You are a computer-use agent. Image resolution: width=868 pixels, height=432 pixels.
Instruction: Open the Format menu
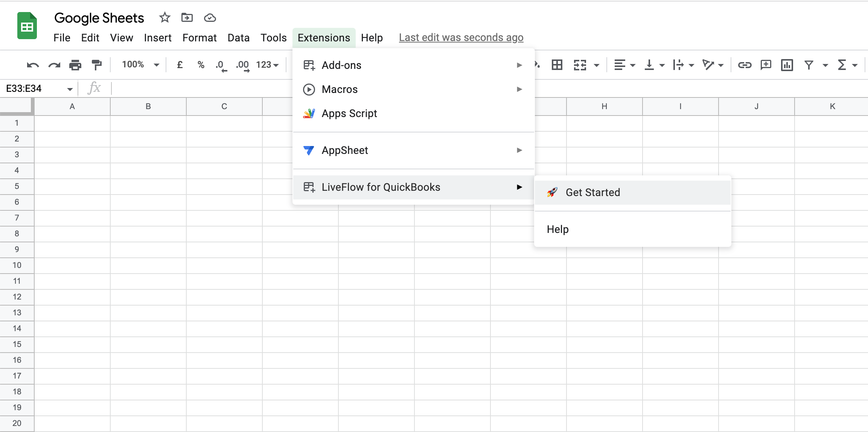(199, 38)
